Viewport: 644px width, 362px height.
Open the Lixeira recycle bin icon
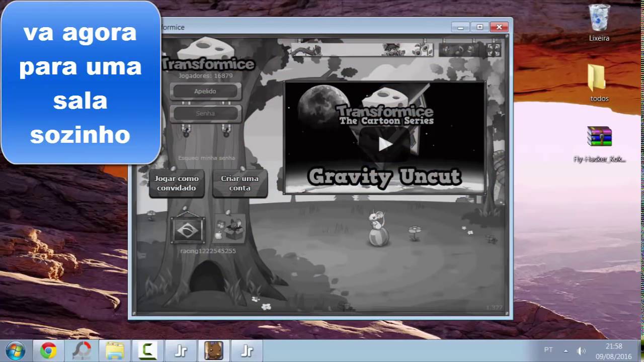pyautogui.click(x=599, y=23)
